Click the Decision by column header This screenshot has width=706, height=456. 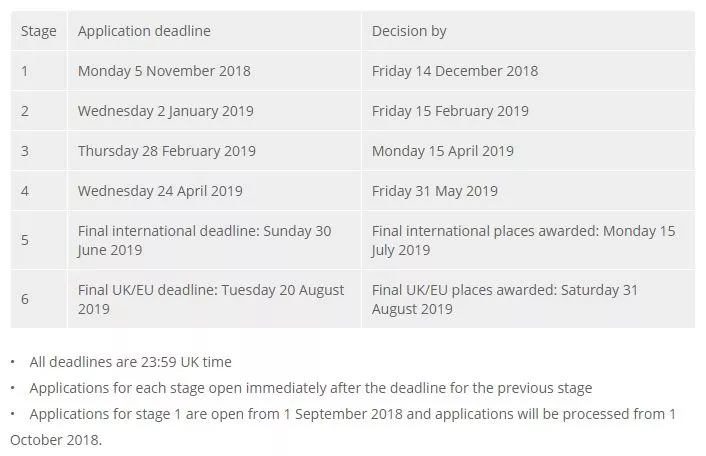click(x=409, y=31)
